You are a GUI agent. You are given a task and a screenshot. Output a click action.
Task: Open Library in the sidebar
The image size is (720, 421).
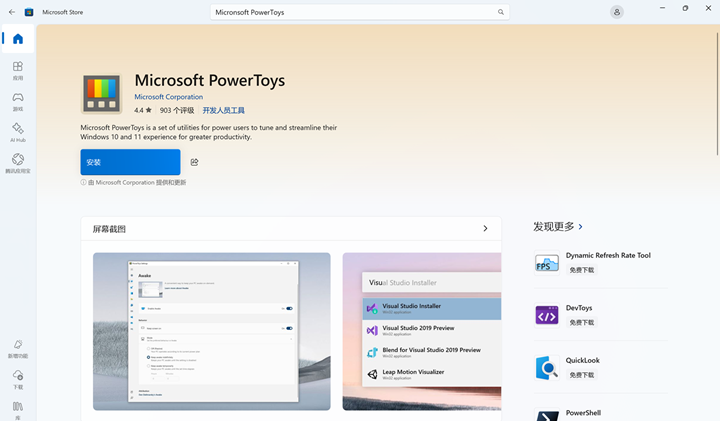pyautogui.click(x=18, y=410)
